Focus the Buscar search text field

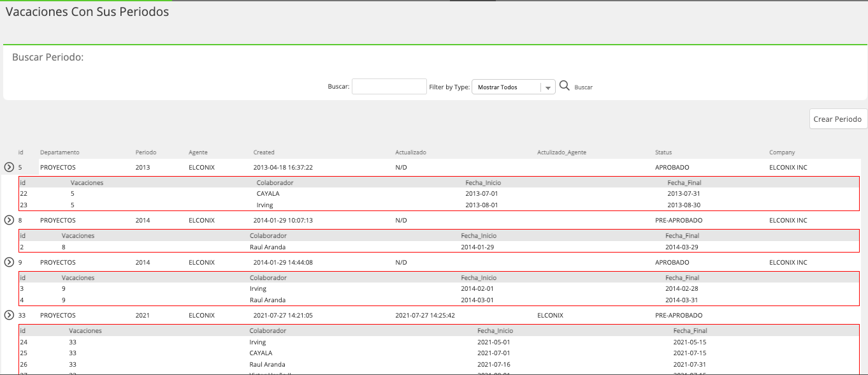(x=389, y=87)
